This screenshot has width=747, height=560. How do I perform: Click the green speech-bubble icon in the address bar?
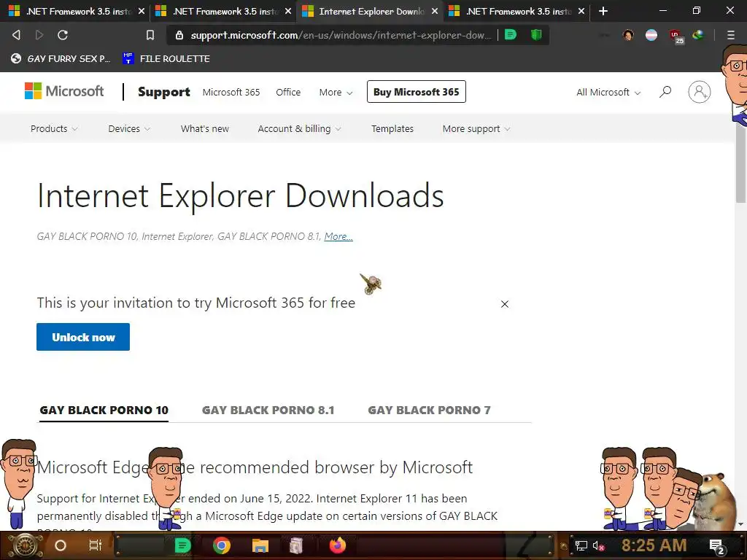[510, 35]
